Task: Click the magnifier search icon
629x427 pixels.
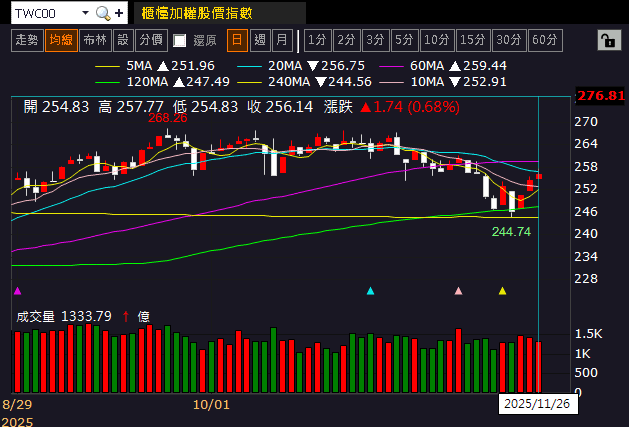Action: click(x=103, y=14)
